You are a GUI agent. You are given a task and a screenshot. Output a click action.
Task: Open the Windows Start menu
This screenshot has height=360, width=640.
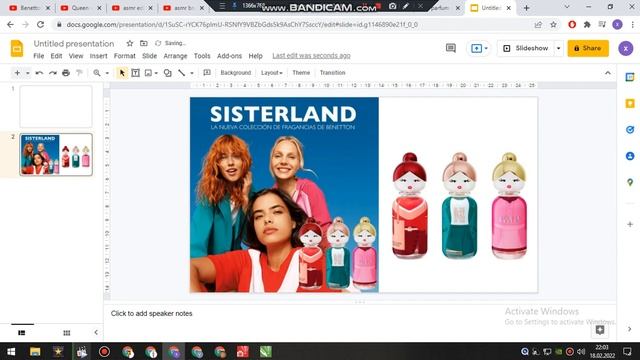11,351
